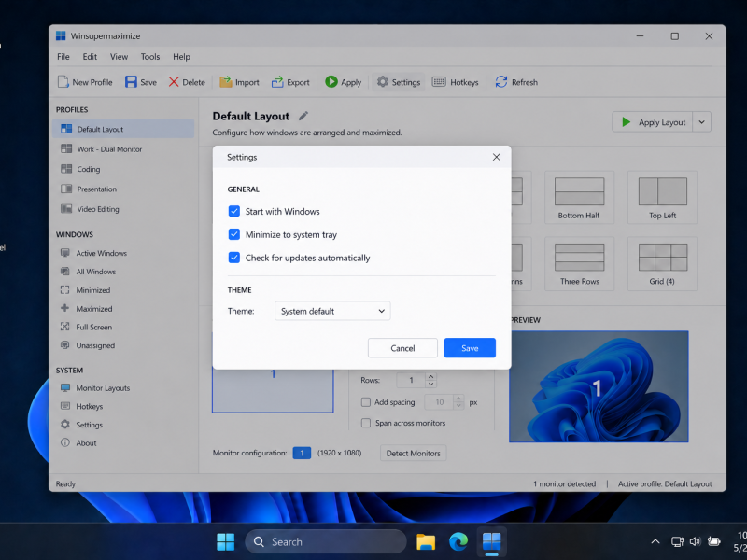Increase the Rows value with up arrow

pos(430,377)
